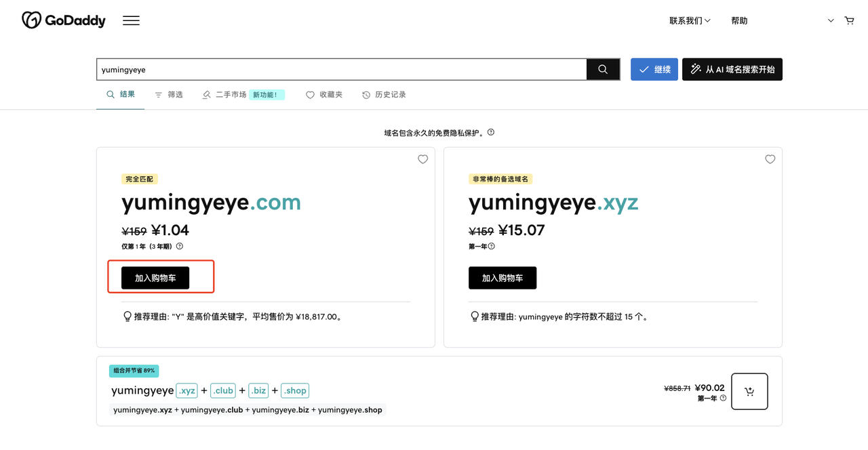Open the shopping cart icon
Image resolution: width=868 pixels, height=450 pixels.
tap(849, 20)
